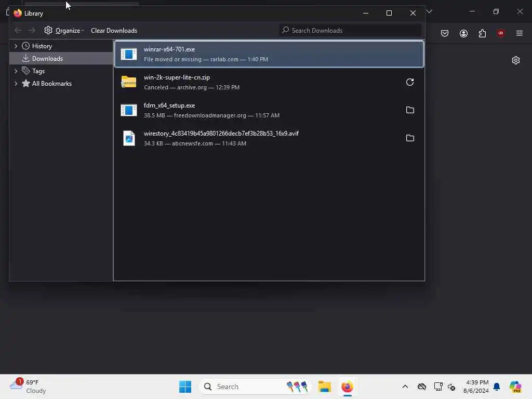Click the Downloads arrow icon in sidebar

tap(25, 58)
